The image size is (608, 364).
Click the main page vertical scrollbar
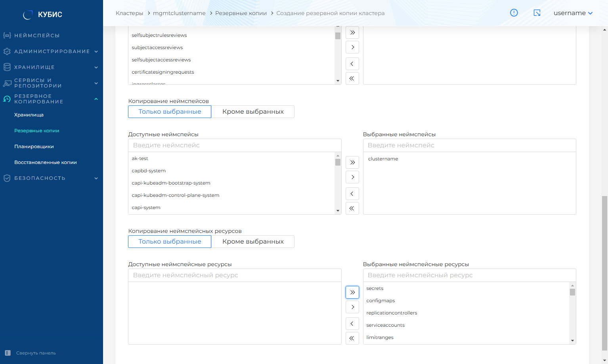[604, 273]
